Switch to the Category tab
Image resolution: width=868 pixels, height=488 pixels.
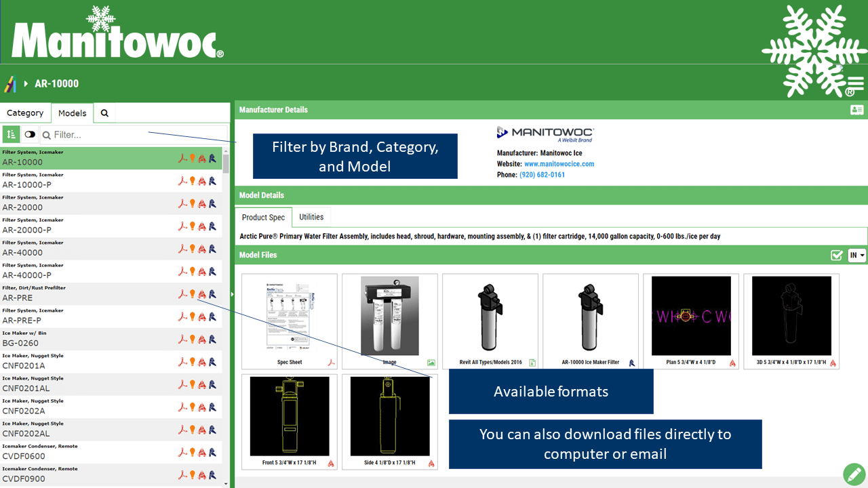pyautogui.click(x=25, y=113)
